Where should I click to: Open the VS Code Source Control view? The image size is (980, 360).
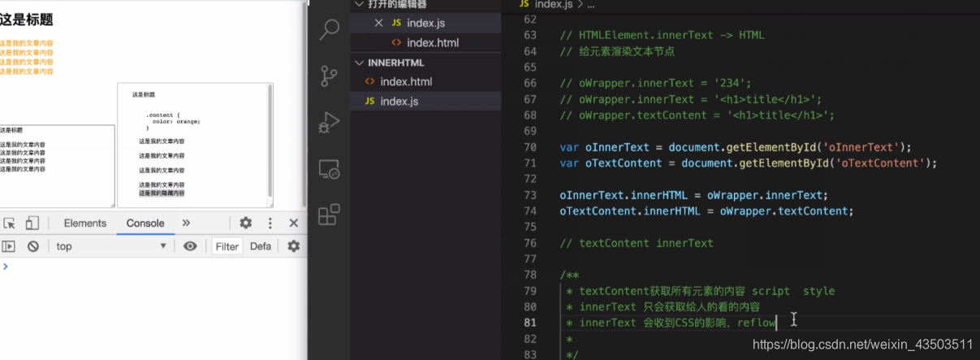[329, 76]
